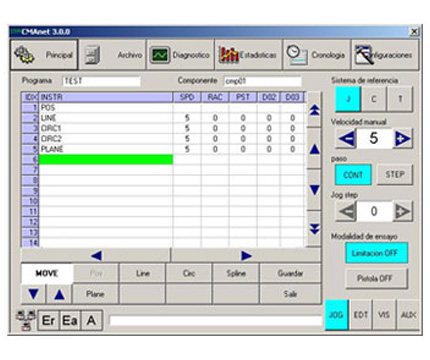Image resolution: width=430 pixels, height=360 pixels.
Task: Select J reference system
Action: click(348, 99)
